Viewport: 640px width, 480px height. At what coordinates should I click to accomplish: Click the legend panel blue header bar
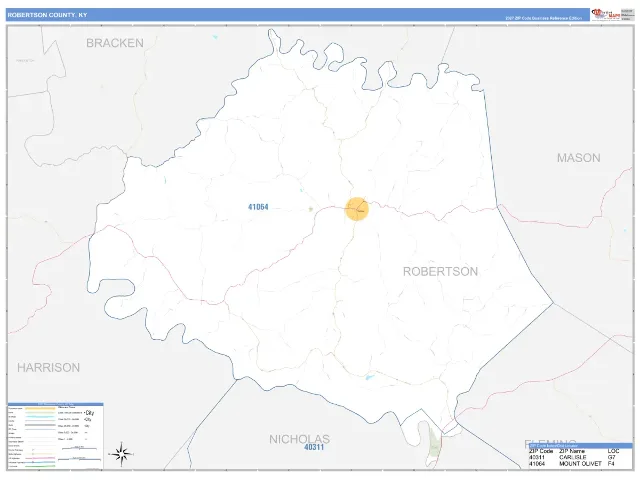(56, 404)
